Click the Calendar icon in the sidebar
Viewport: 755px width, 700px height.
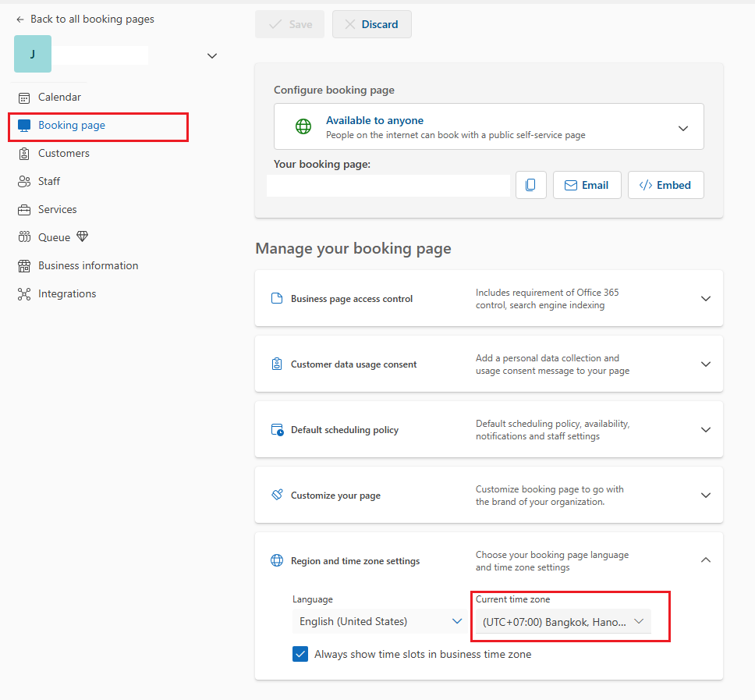pyautogui.click(x=24, y=98)
